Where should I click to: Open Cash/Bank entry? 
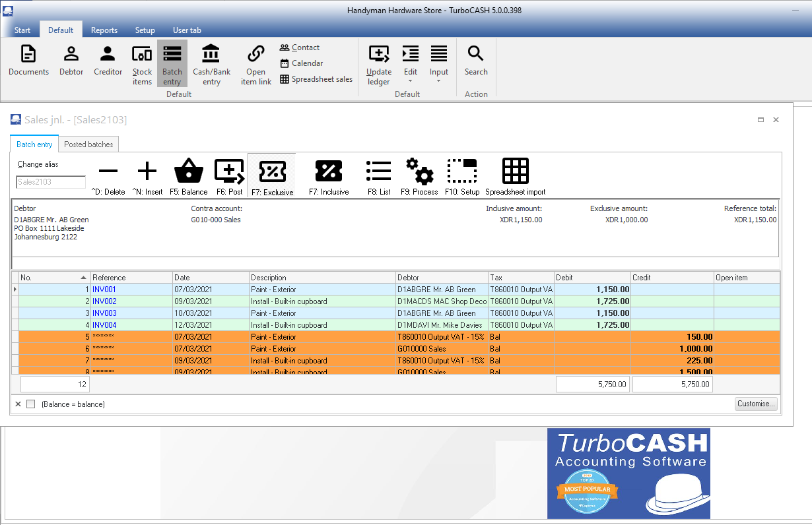tap(211, 65)
